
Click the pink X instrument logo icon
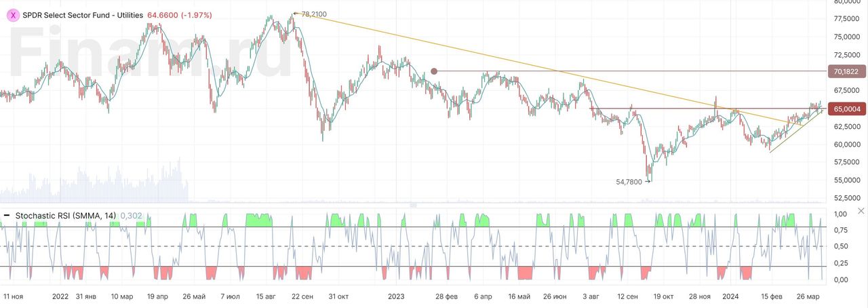(x=14, y=14)
